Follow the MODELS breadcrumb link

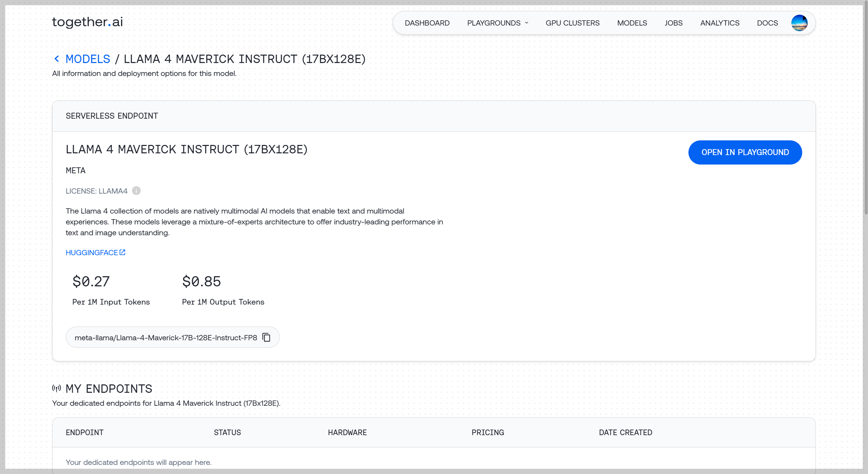88,59
